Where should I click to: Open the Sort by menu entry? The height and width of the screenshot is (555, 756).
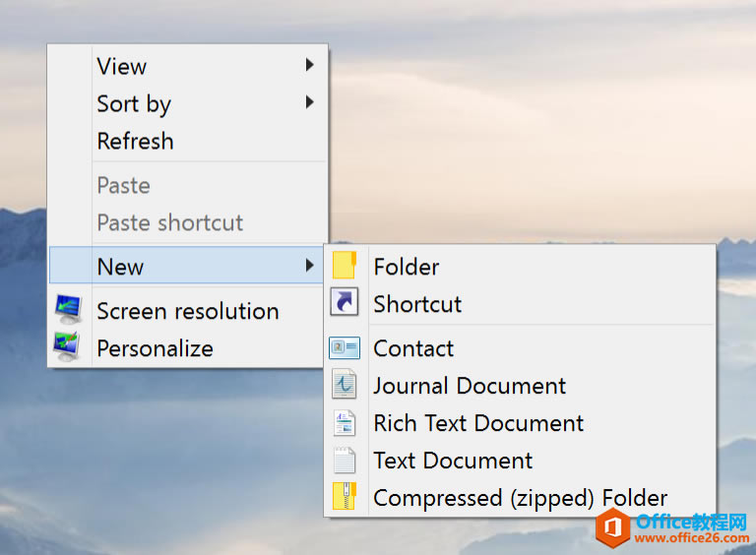188,103
